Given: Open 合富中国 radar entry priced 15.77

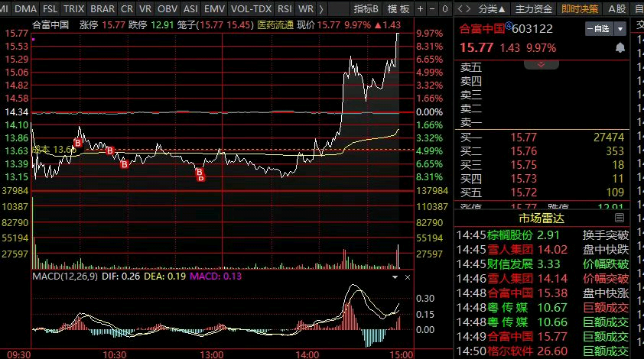Looking at the screenshot, I should coord(542,337).
